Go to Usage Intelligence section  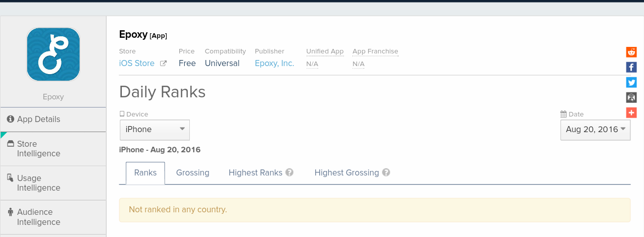pos(39,183)
